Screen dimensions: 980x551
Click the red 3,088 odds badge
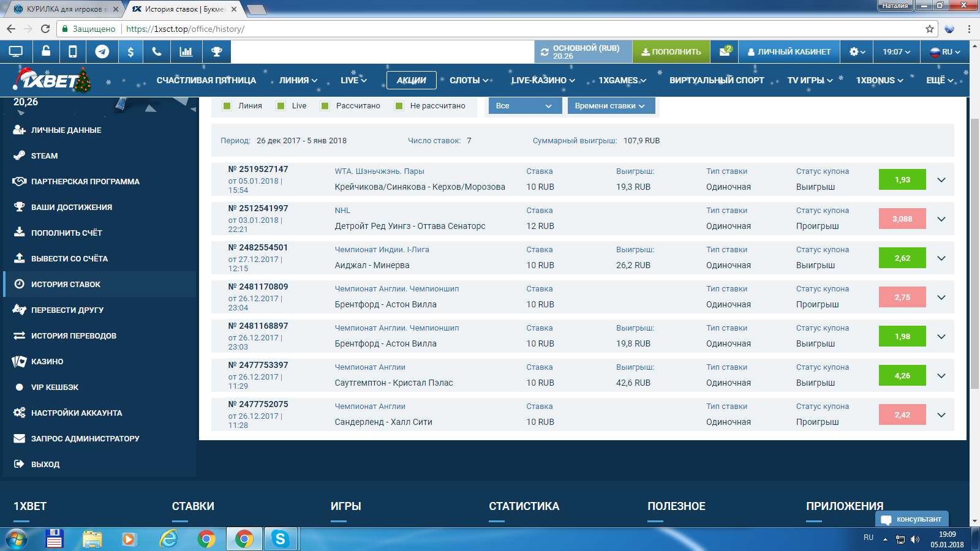click(x=902, y=219)
